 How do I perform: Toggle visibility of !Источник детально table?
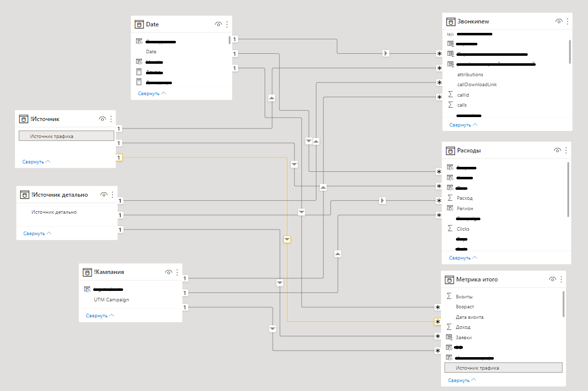pyautogui.click(x=104, y=195)
